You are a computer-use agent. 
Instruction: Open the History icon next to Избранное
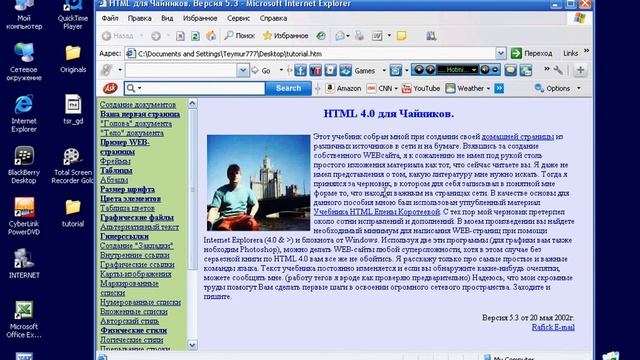[x=321, y=36]
